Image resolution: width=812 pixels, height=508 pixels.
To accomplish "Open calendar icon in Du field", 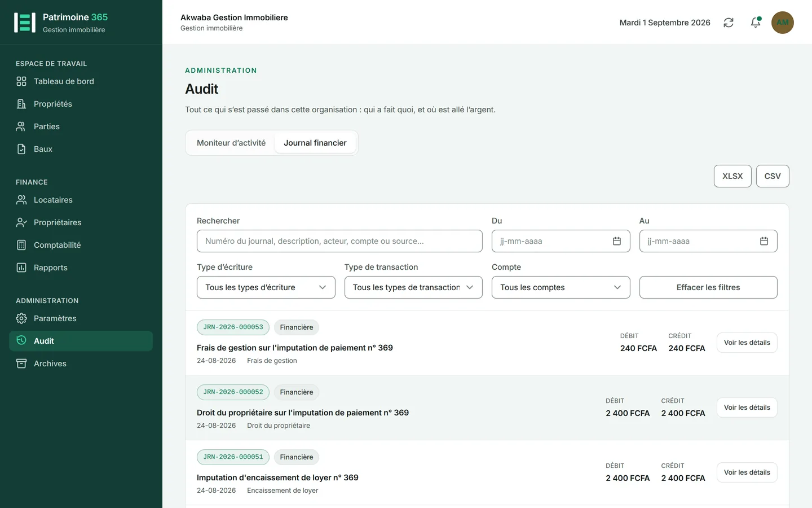I will pos(617,241).
